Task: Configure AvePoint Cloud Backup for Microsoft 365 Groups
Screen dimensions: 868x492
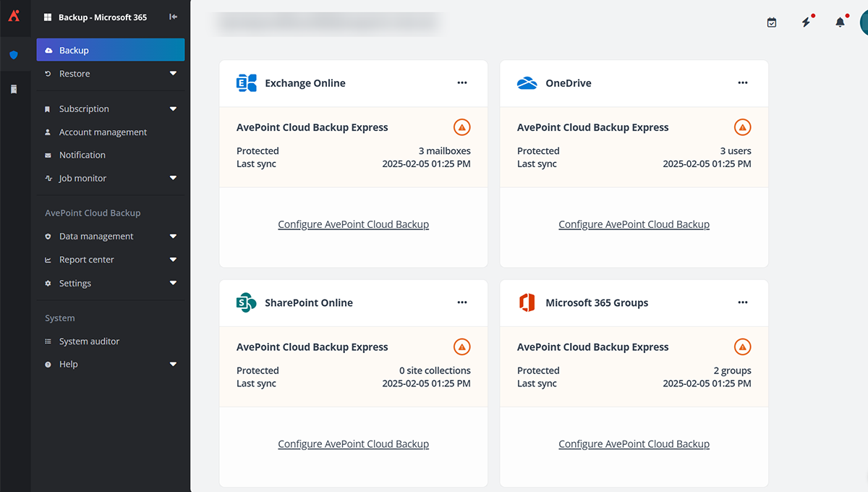Action: pos(634,444)
